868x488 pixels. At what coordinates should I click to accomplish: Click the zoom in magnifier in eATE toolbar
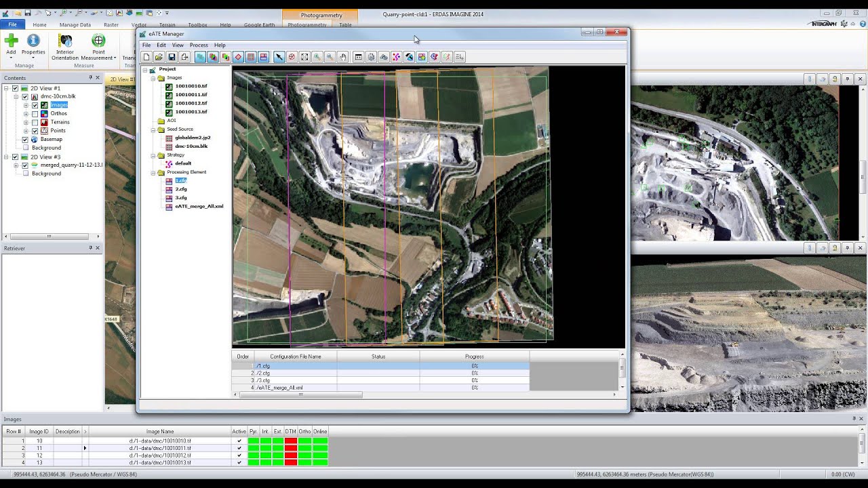point(317,58)
